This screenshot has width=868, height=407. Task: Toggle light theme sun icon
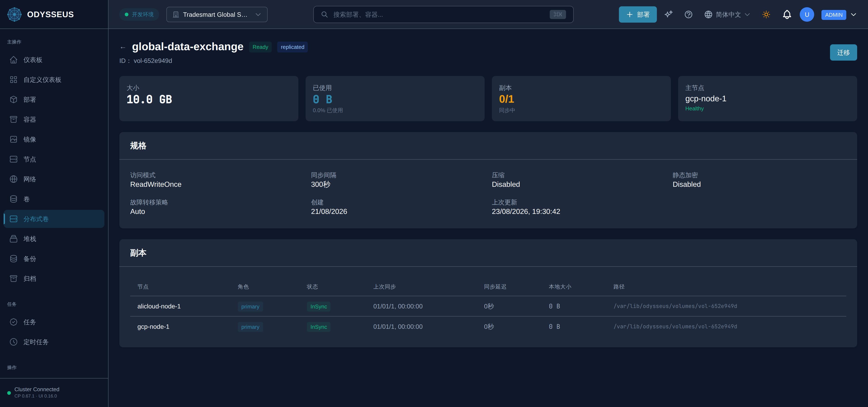pos(766,14)
